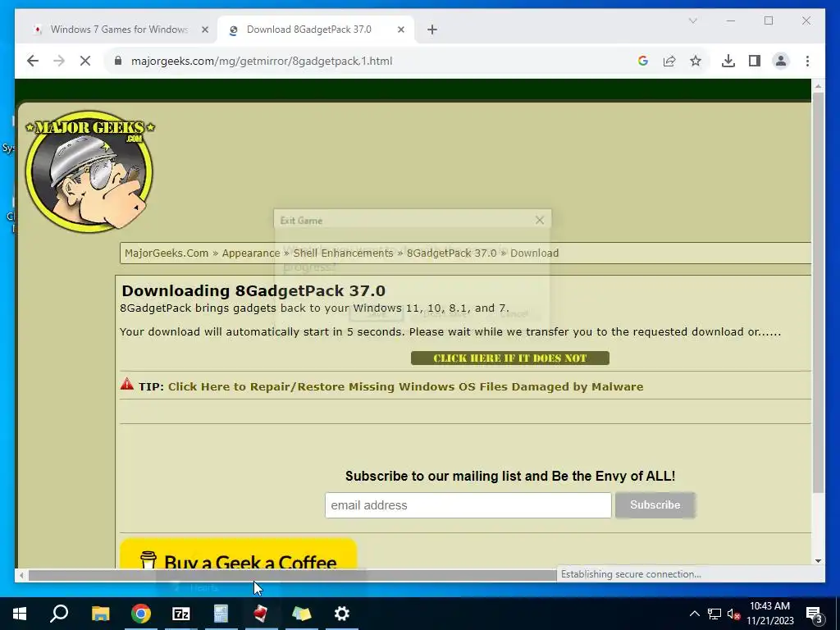
Task: Open Chrome three-dot menu
Action: tap(807, 61)
